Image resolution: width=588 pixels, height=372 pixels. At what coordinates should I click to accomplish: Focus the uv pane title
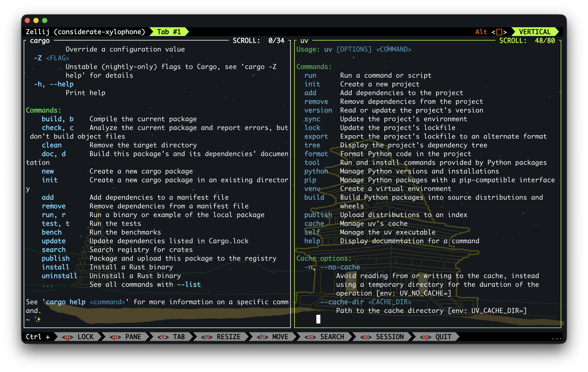pos(304,41)
